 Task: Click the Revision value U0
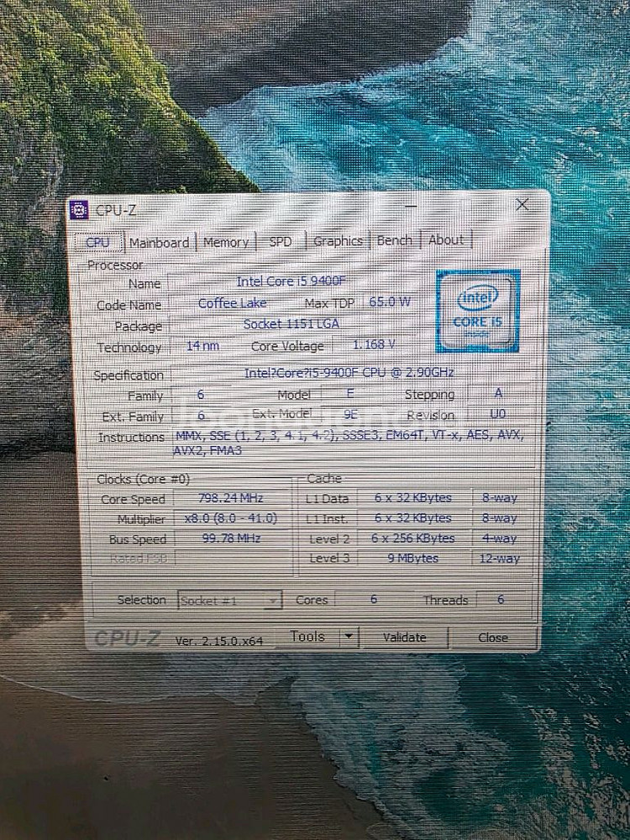coord(497,413)
